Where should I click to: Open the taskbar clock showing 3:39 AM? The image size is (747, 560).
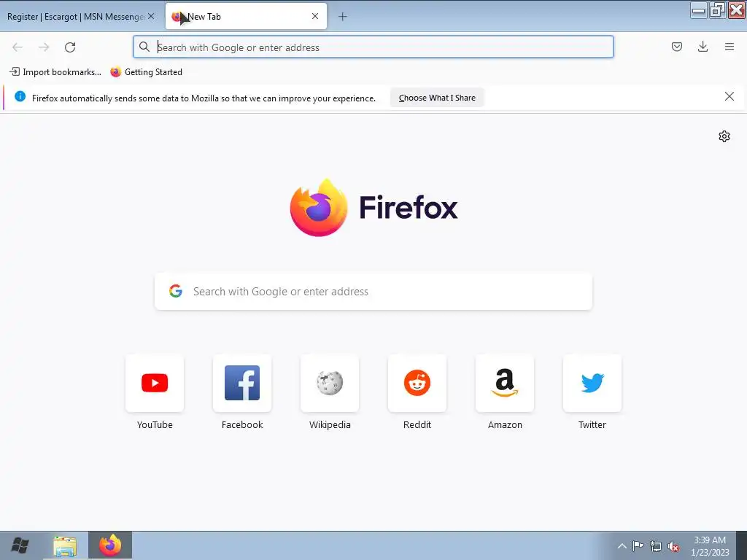coord(710,546)
